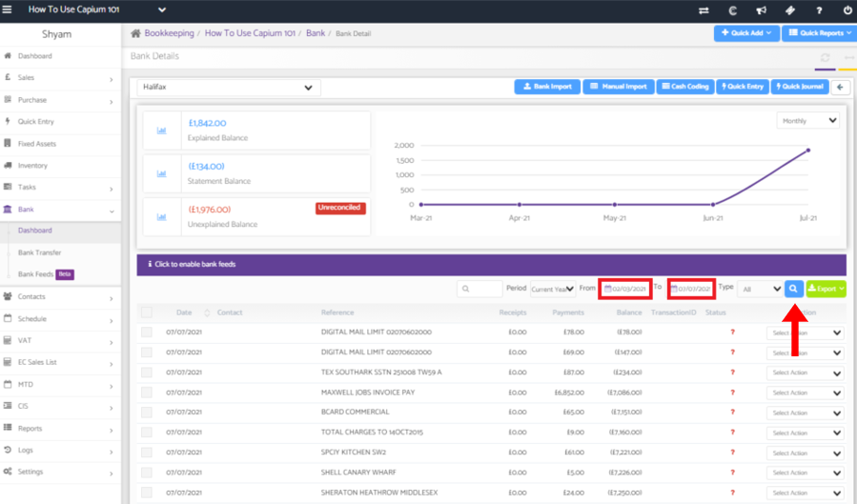This screenshot has width=857, height=504.
Task: Click the transaction search input field
Action: point(480,289)
